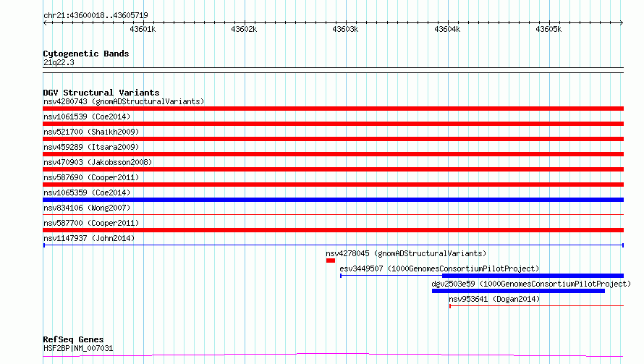This screenshot has height=364, width=644.
Task: Click the thick blue segment of esv3449507
Action: coord(533,276)
